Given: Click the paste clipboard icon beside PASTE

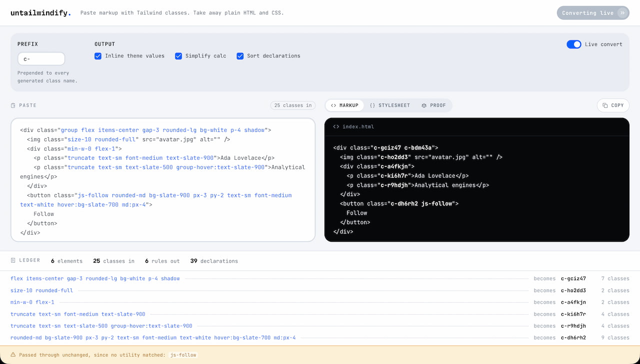Looking at the screenshot, I should [13, 105].
